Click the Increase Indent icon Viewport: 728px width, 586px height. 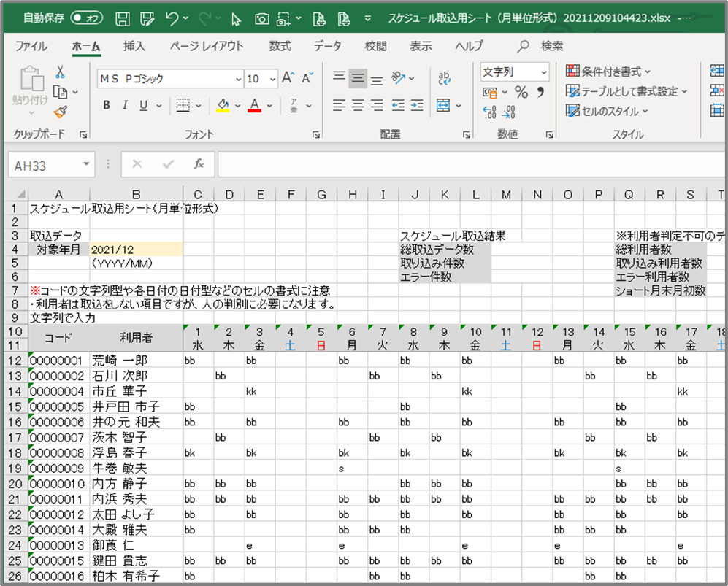tap(417, 105)
